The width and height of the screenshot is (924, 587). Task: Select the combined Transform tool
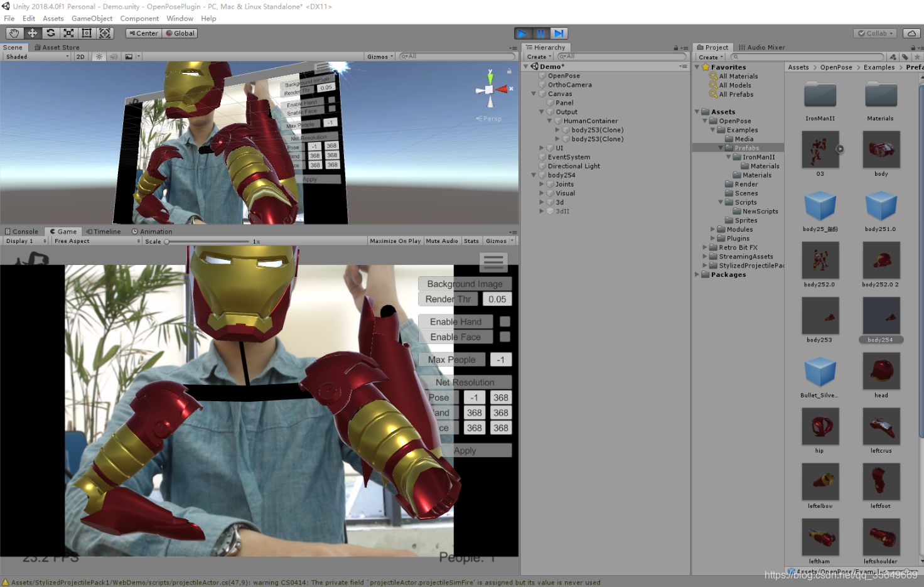(105, 33)
